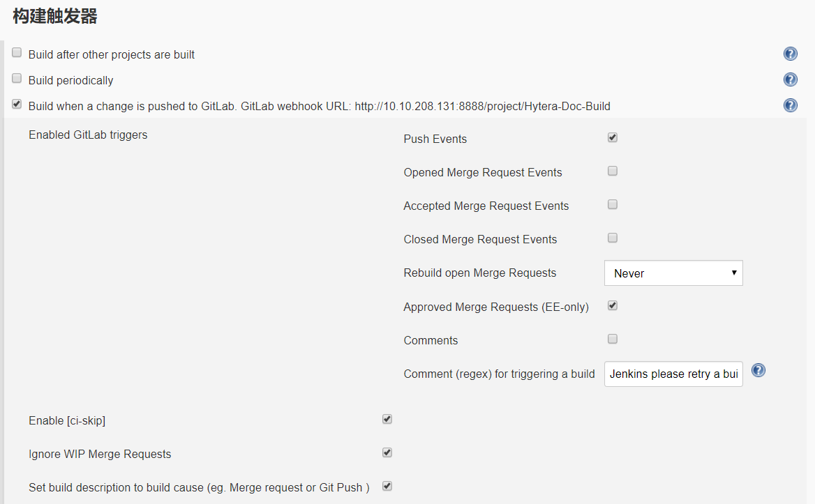The width and height of the screenshot is (815, 504).
Task: Open help for "Build periodically"
Action: coord(790,79)
